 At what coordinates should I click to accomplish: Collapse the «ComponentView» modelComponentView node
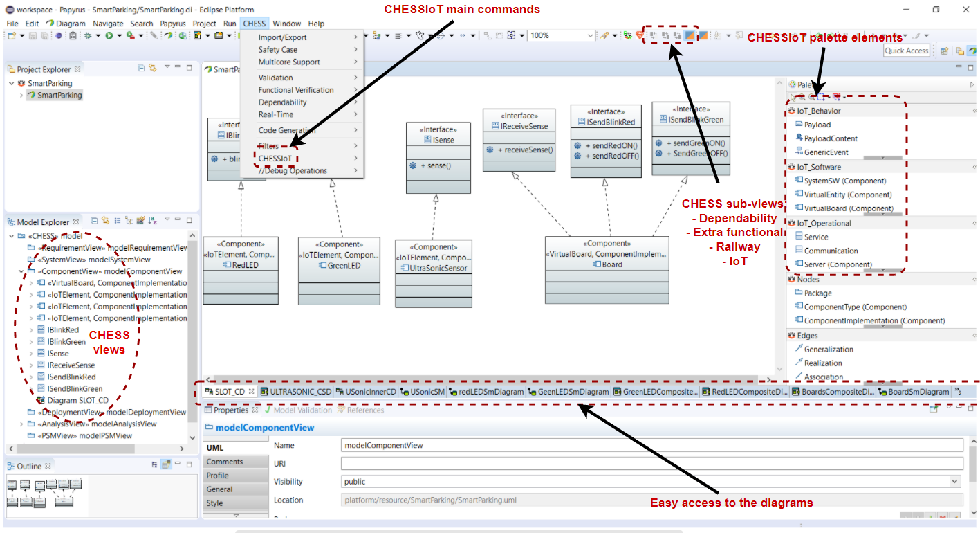coord(21,271)
